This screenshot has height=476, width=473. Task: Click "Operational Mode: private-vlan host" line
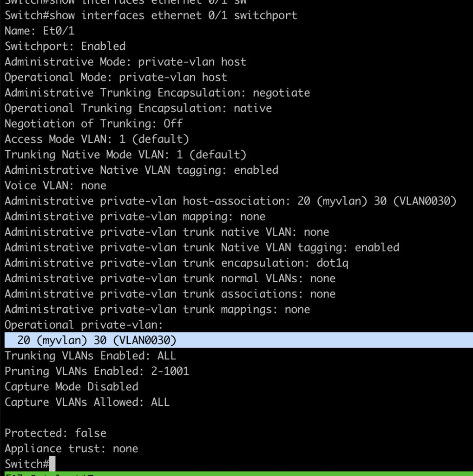tap(116, 77)
